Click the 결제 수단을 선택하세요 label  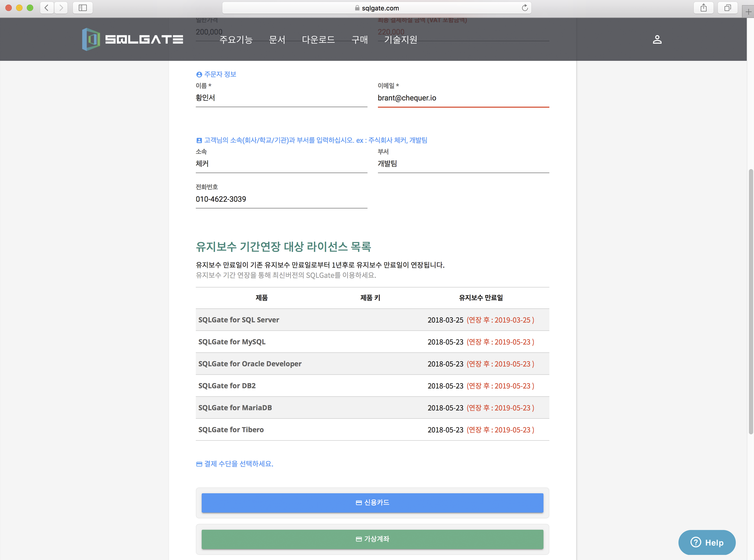(234, 464)
